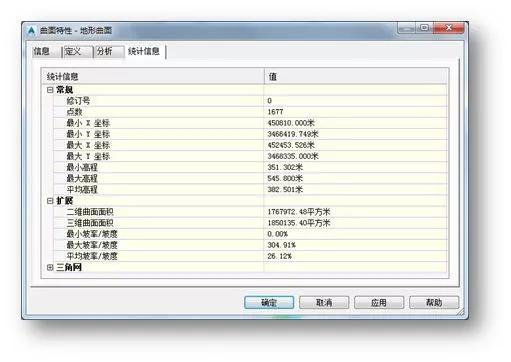Close the 曲面特性 dialog window
The width and height of the screenshot is (511, 362).
pos(449,28)
